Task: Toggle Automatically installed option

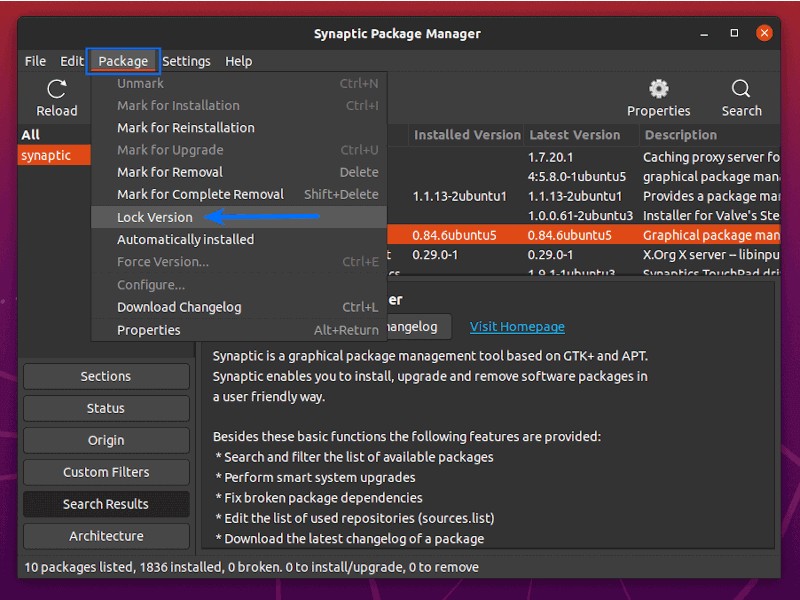Action: click(x=185, y=239)
